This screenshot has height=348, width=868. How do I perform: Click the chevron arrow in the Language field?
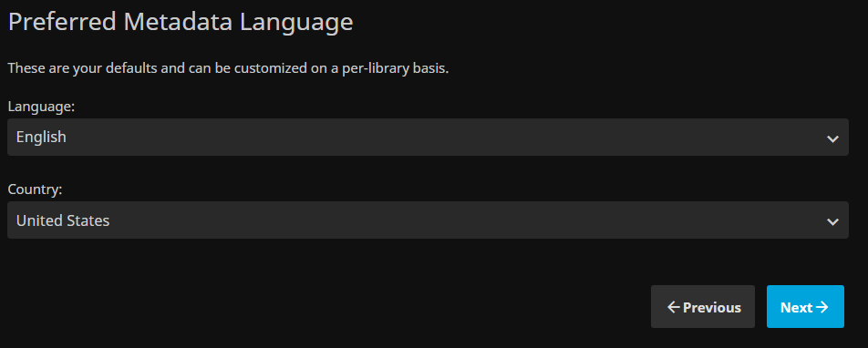[832, 138]
